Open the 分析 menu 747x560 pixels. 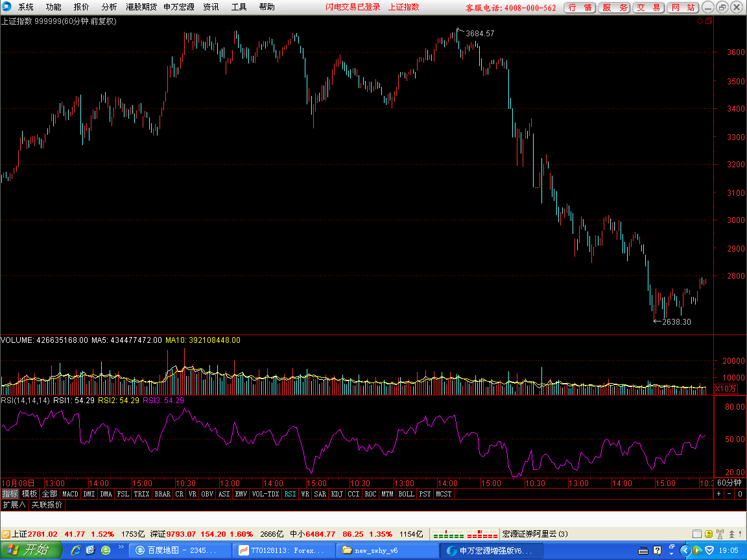point(109,7)
